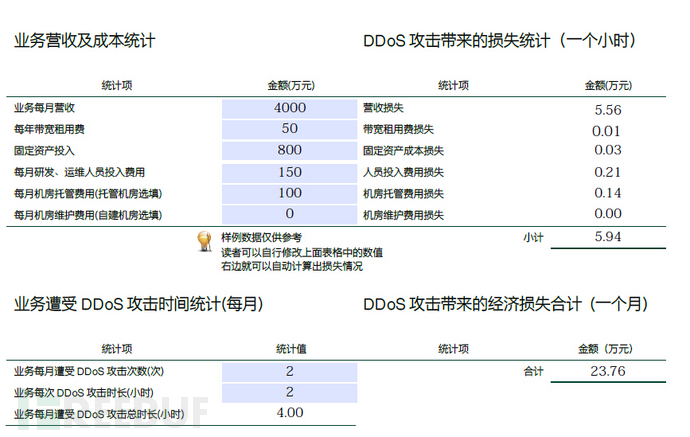This screenshot has height=437, width=690.
Task: Click the 业务营收及成本统计 heading
Action: [x=84, y=40]
